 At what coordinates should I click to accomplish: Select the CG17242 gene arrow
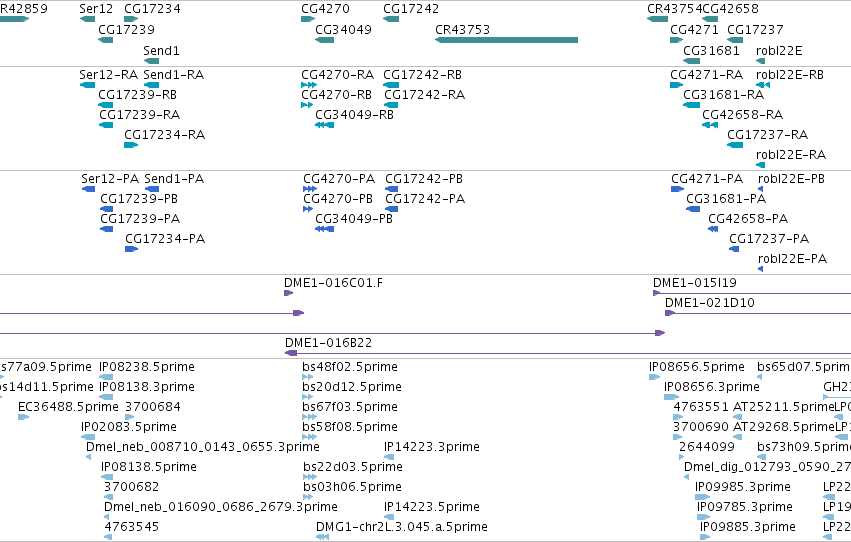pyautogui.click(x=391, y=19)
